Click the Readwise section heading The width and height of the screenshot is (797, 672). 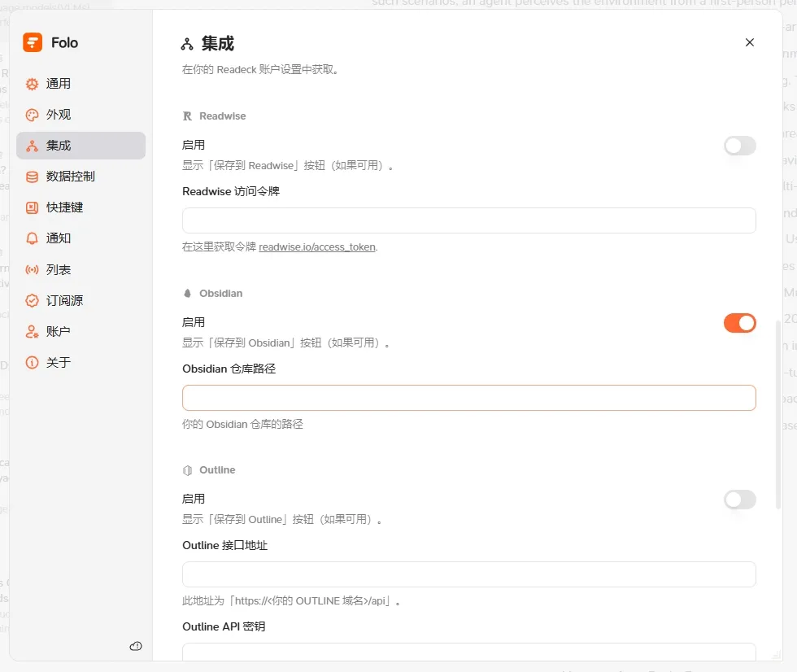(223, 116)
